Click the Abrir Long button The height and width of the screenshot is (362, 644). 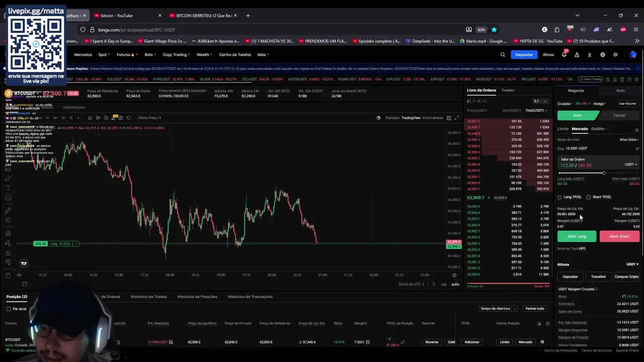click(x=577, y=236)
